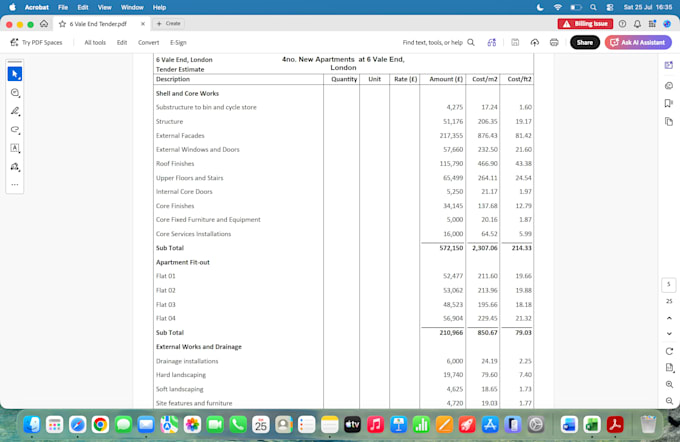This screenshot has height=442, width=680.
Task: Open All tools
Action: [x=95, y=43]
